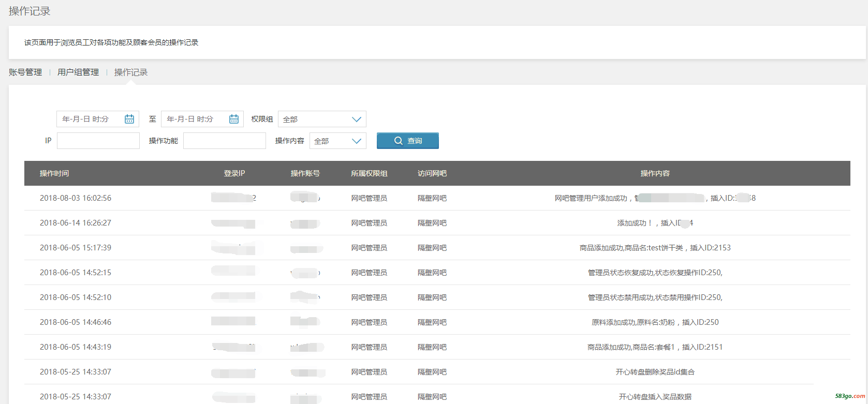Click the 查询 search button

click(x=408, y=141)
